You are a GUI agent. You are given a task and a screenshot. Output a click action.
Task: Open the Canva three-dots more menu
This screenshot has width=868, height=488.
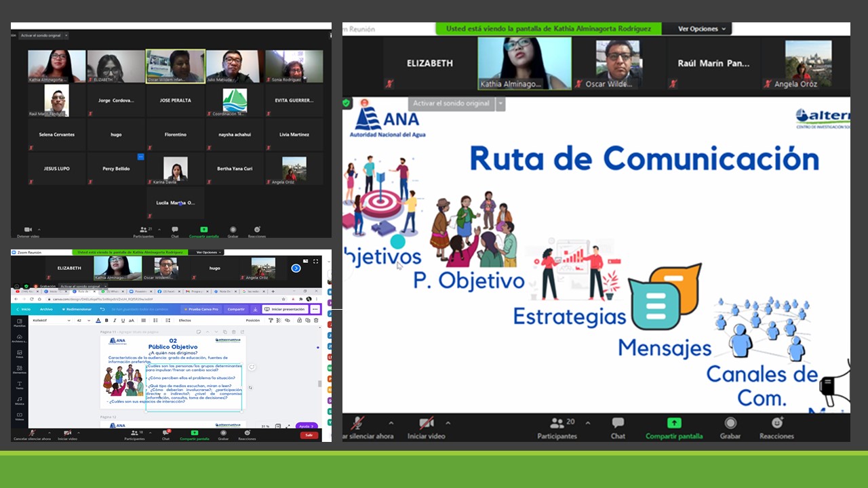(x=315, y=309)
